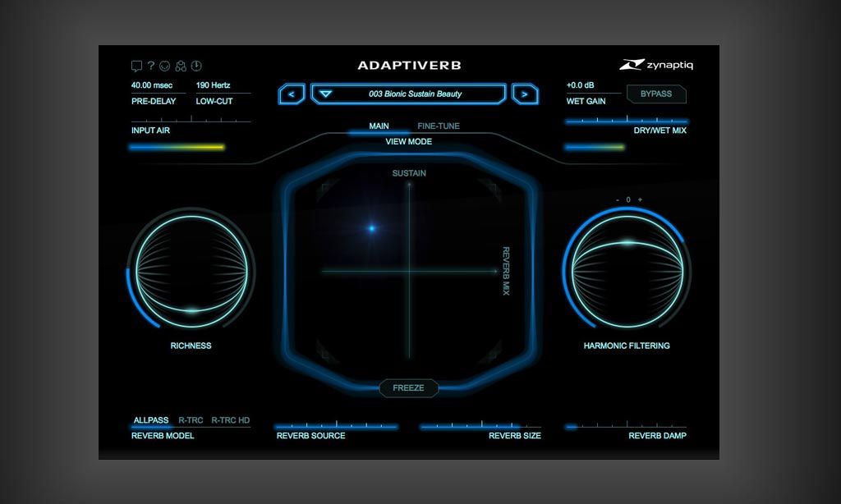The width and height of the screenshot is (841, 504).
Task: Open help with the question mark icon
Action: click(x=151, y=66)
